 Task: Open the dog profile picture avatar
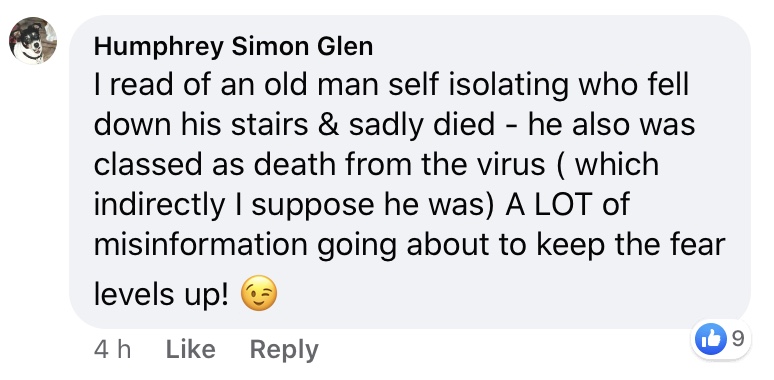pyautogui.click(x=33, y=40)
